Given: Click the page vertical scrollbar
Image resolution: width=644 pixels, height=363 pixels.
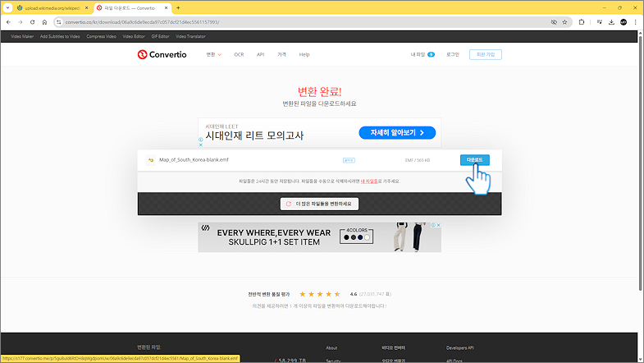Looking at the screenshot, I should click(640, 164).
